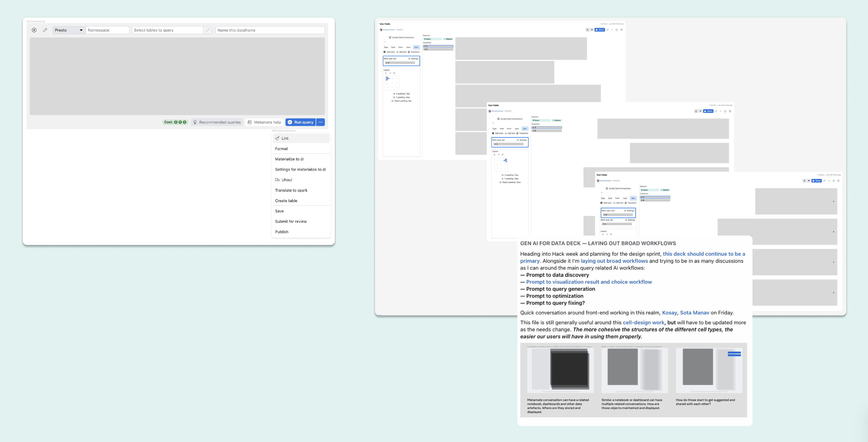Copy link using the chain icon
Viewport: 868px width, 442px height.
point(608,30)
